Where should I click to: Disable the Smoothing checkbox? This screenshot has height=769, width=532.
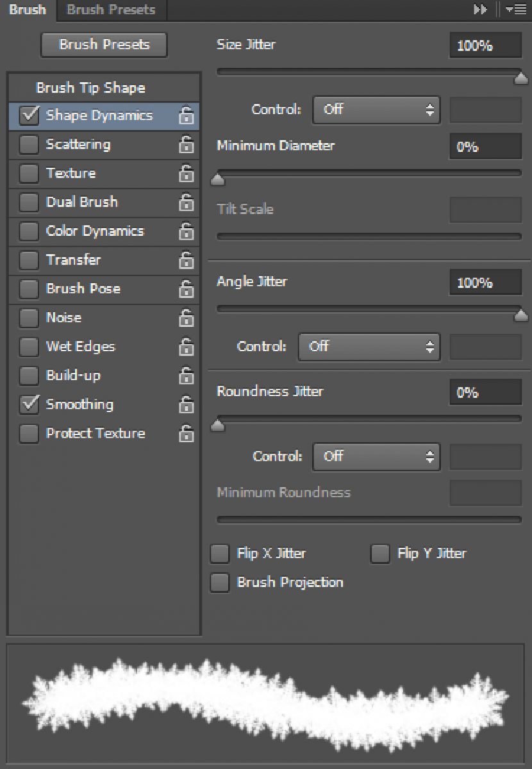29,405
